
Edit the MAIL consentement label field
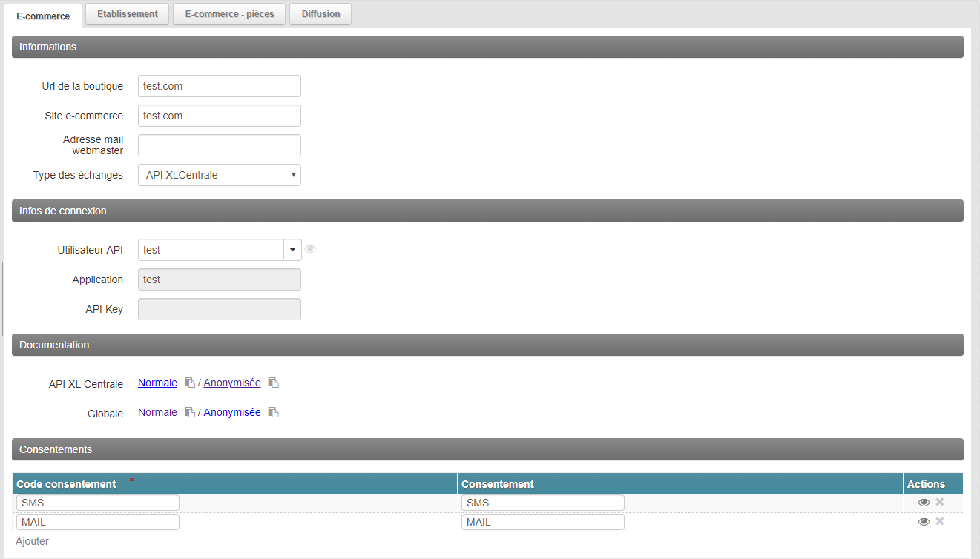[x=543, y=522]
